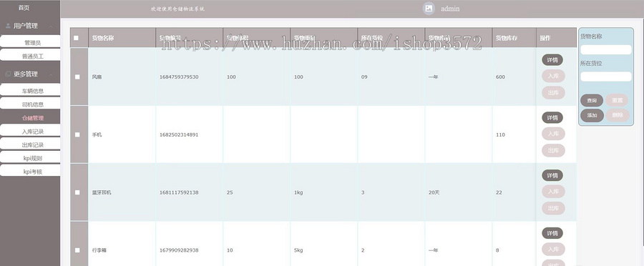Click goods number 1679909282938
Screen dimensions: 644x266
pos(179,250)
